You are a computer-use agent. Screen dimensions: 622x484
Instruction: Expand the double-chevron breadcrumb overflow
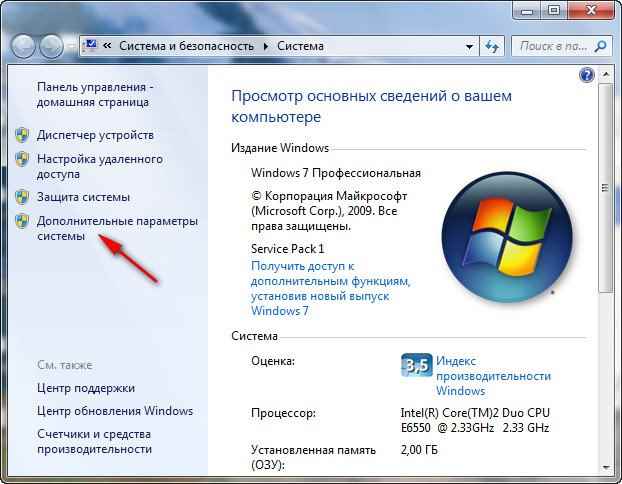coord(107,46)
